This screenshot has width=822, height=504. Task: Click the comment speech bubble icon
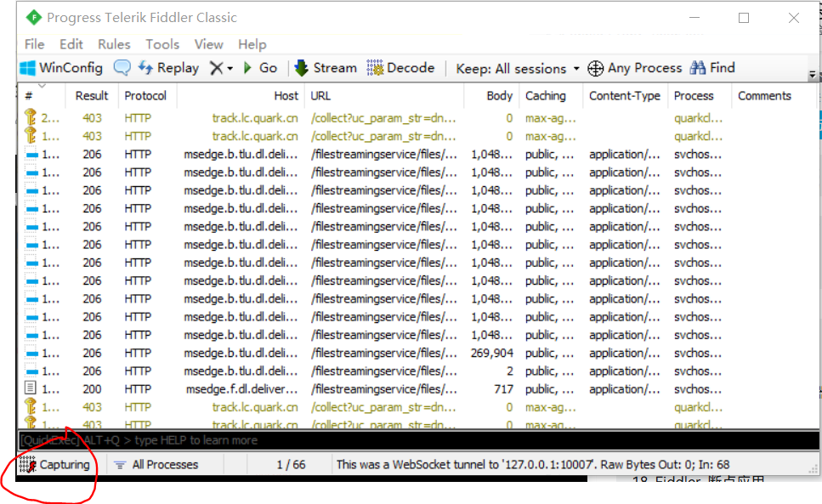coord(122,68)
